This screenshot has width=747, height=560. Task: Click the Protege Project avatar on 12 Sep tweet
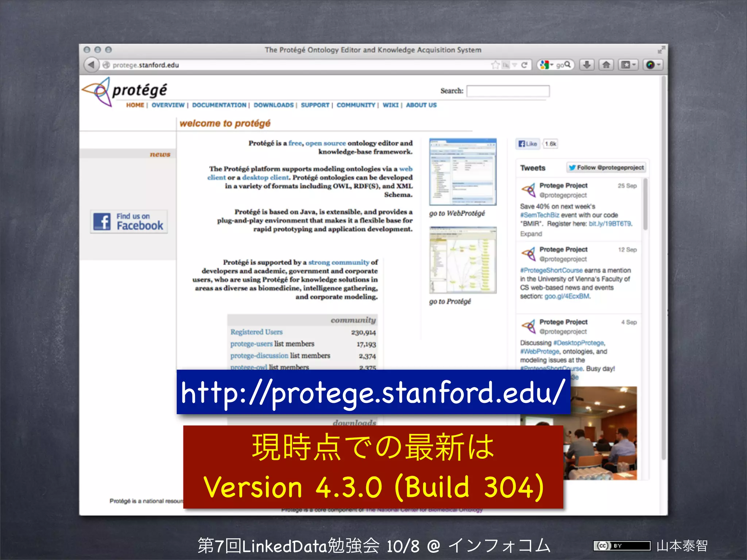(x=528, y=254)
